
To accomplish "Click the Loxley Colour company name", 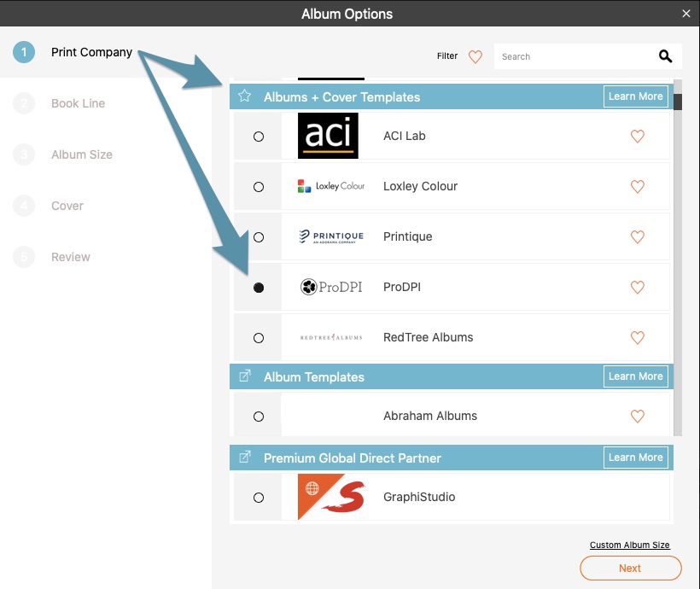I will click(x=421, y=186).
